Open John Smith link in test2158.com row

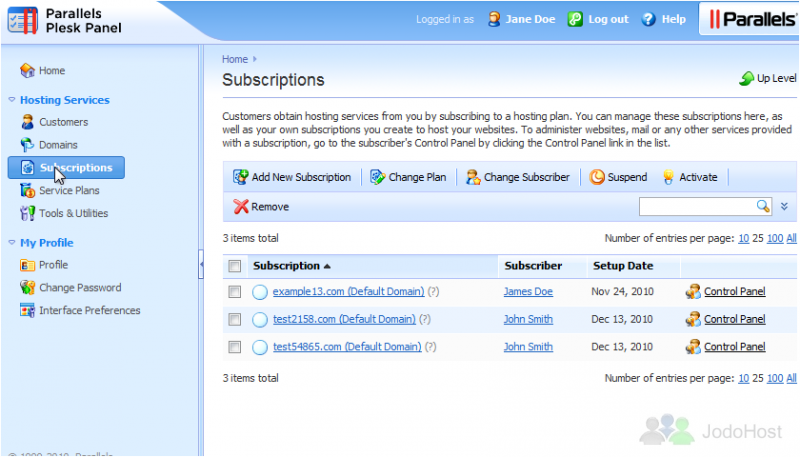tap(528, 319)
